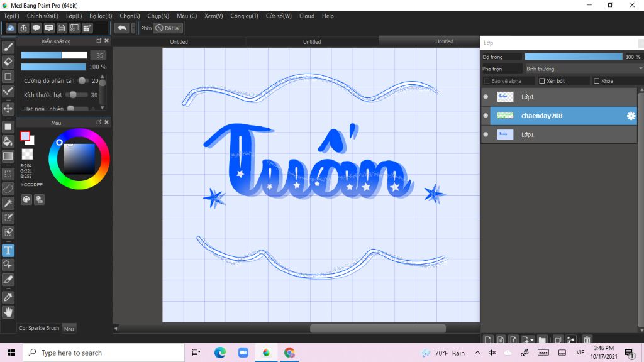Image resolution: width=644 pixels, height=362 pixels.
Task: Click the cloud save icon
Action: pyautogui.click(x=11, y=28)
